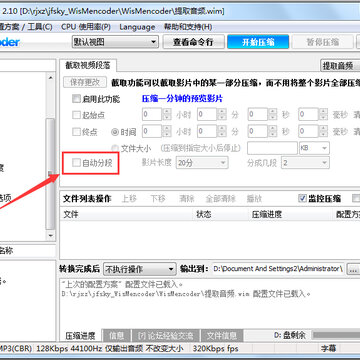Enable the 启用此功能 checkbox
Viewport: 360px width, 360px height.
click(76, 99)
